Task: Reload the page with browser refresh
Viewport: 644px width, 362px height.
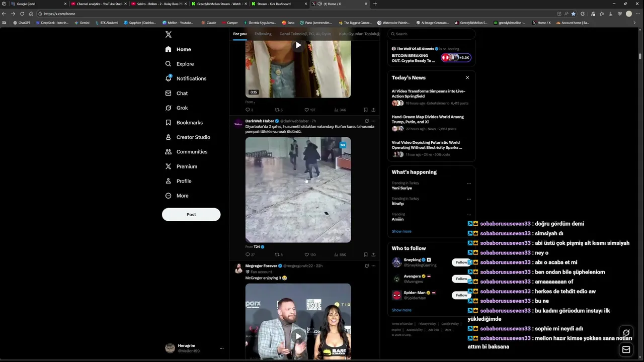Action: 22,14
